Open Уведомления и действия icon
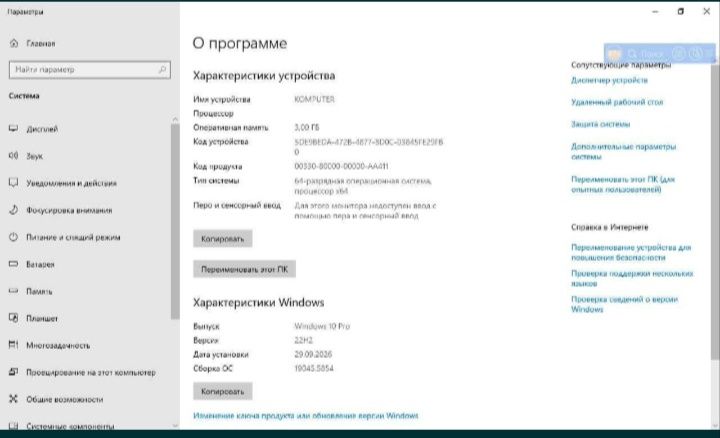Viewport: 720px width, 438px height. click(x=13, y=183)
